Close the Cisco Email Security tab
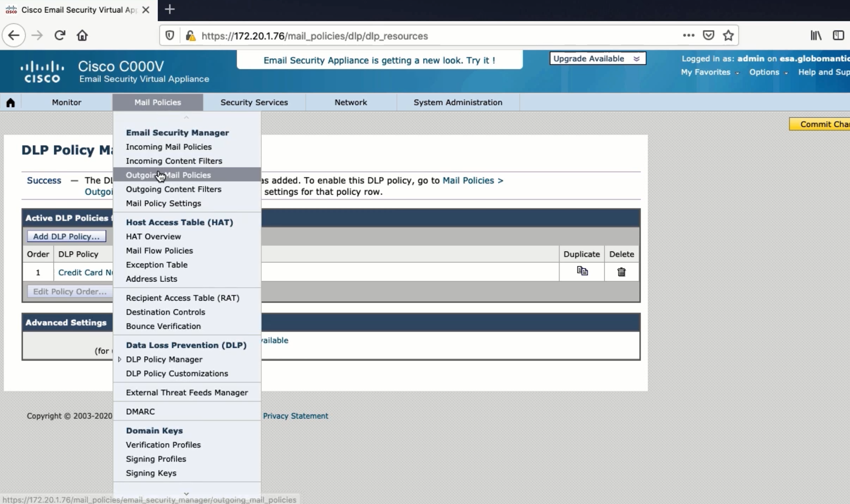 [x=146, y=10]
